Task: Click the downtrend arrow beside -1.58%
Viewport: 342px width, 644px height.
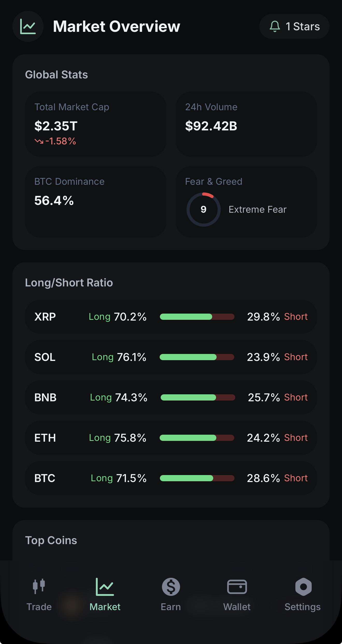Action: pyautogui.click(x=39, y=141)
